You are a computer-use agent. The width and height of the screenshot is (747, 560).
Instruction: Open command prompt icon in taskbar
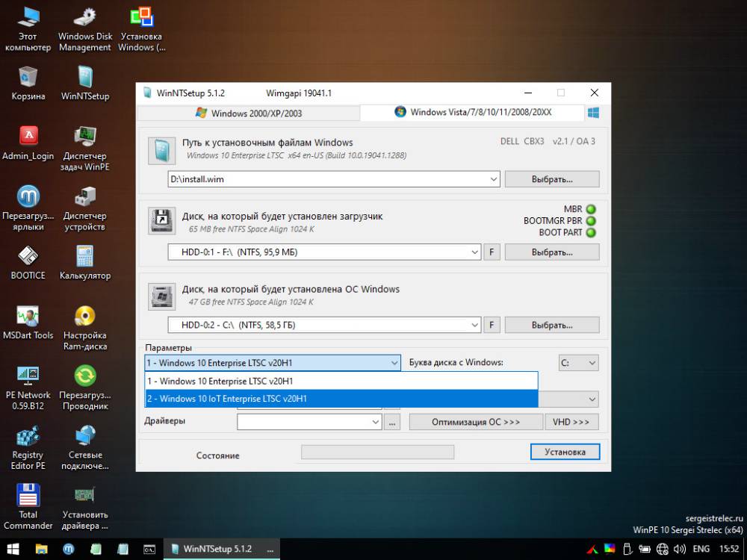149,549
